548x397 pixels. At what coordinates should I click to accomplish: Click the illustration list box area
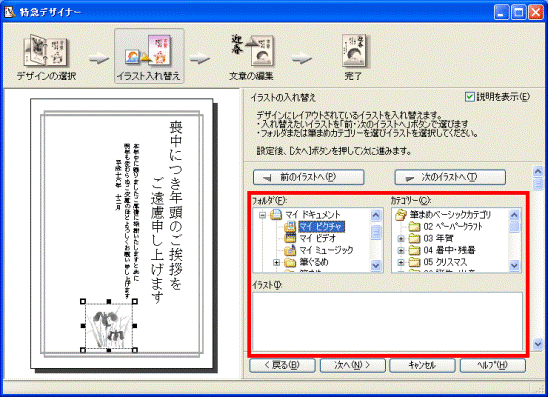click(x=387, y=322)
